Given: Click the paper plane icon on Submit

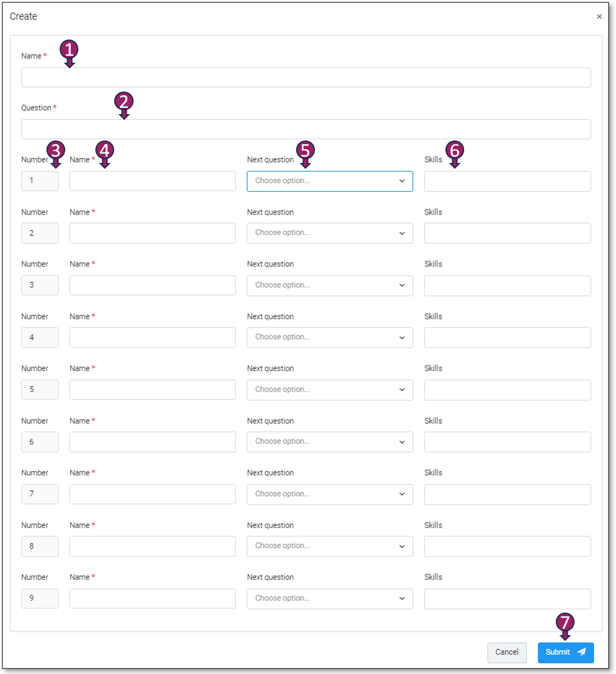Looking at the screenshot, I should pos(581,652).
